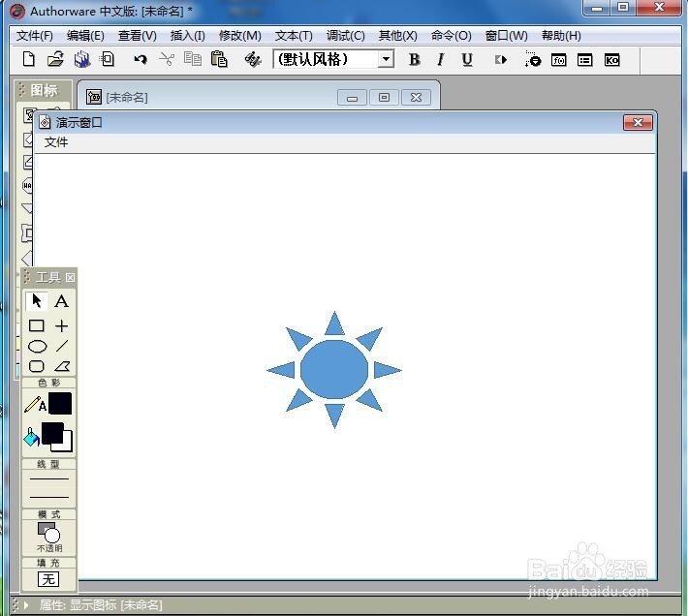Close the 工具 toolbox panel
This screenshot has width=688, height=616.
point(70,278)
